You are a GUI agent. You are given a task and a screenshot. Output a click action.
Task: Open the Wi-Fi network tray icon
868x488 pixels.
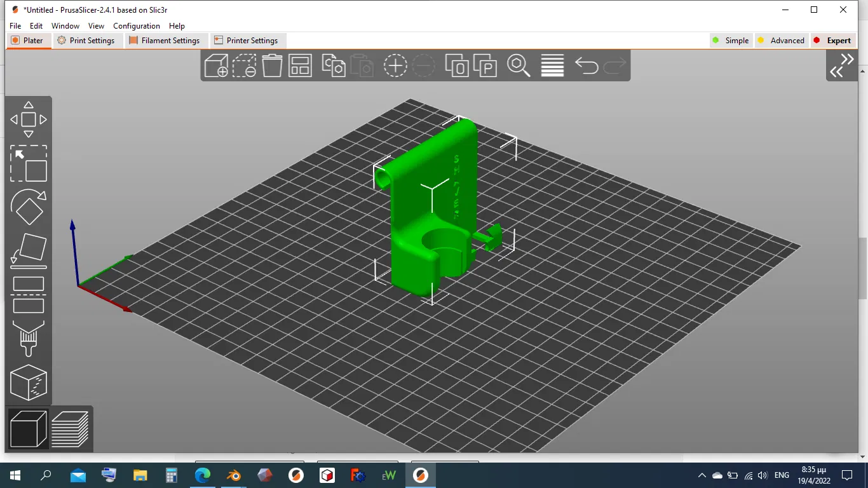pos(748,475)
